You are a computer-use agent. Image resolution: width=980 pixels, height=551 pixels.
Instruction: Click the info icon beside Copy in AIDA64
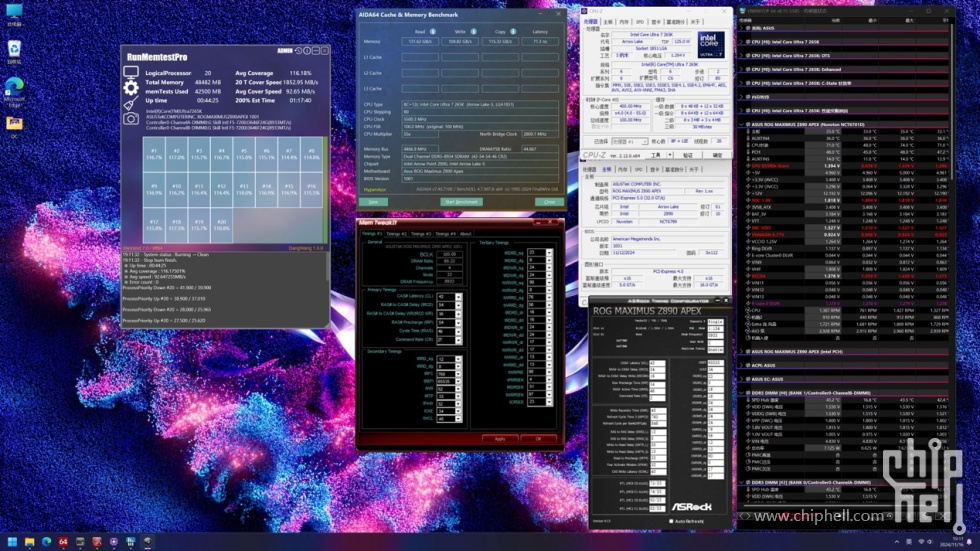coord(513,31)
